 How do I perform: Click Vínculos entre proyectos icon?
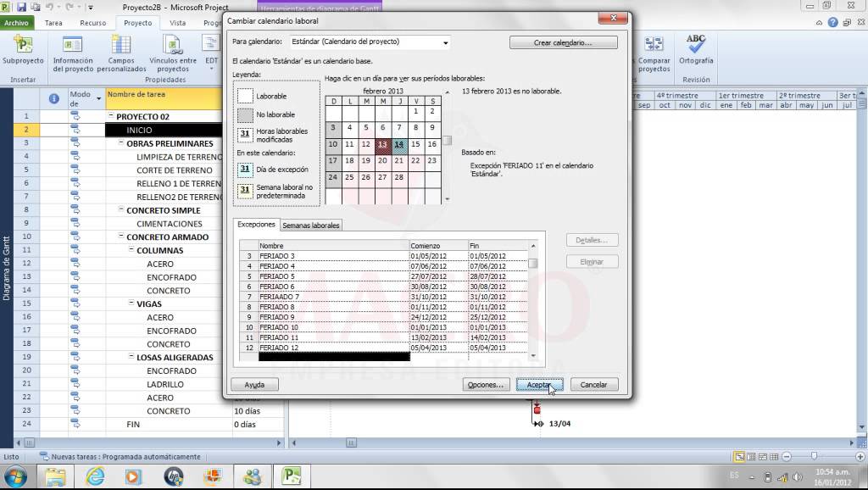click(x=172, y=44)
